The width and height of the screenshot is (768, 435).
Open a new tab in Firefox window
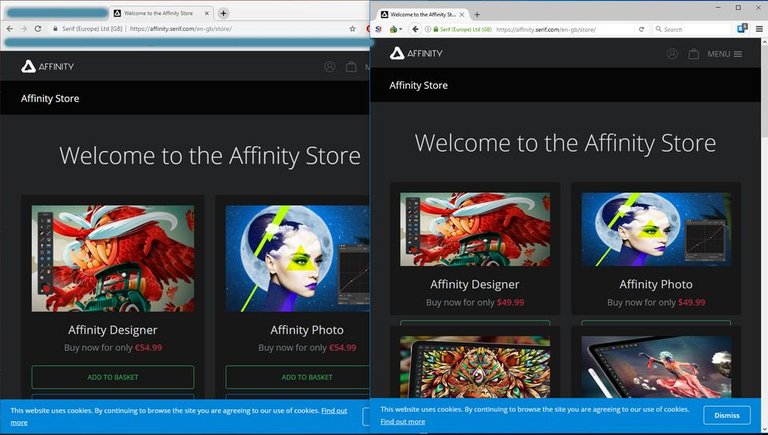click(x=477, y=15)
